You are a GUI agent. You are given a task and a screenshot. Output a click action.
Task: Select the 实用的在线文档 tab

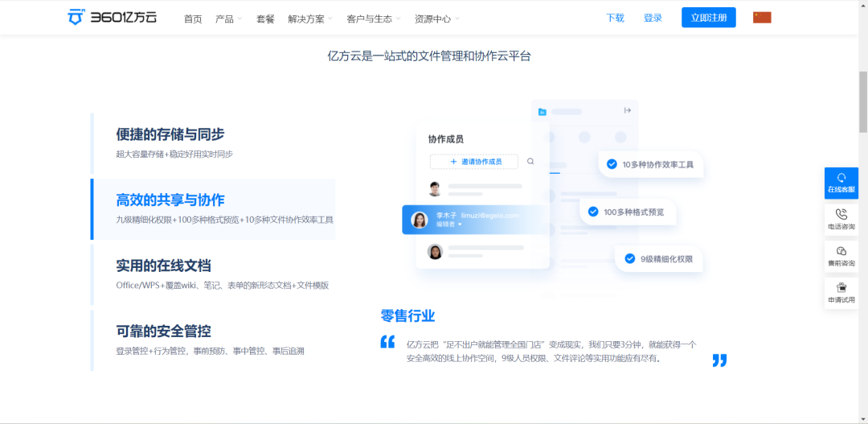[x=213, y=274]
